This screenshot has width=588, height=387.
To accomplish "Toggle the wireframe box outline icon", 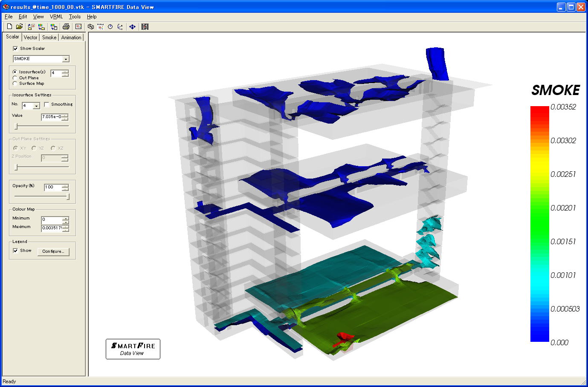I will coord(91,26).
